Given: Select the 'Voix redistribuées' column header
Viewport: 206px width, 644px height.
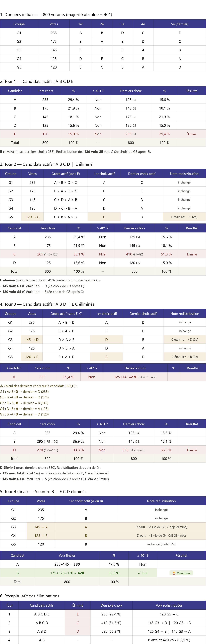Looking at the screenshot, I should pos(169,605).
